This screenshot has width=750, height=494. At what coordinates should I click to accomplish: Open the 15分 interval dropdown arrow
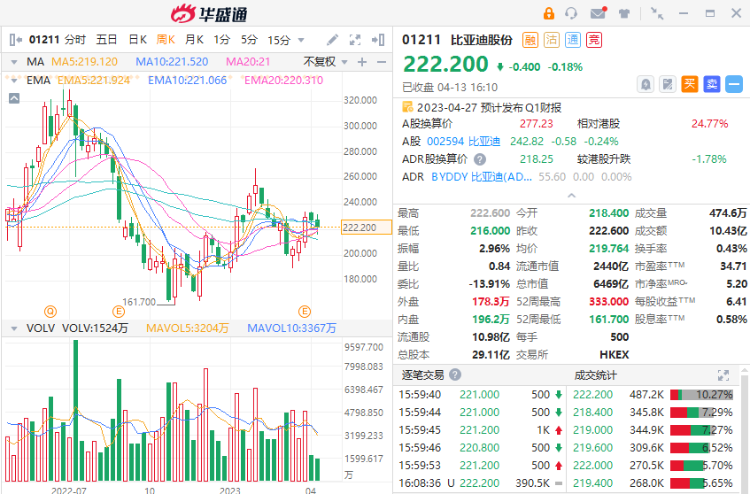(x=301, y=40)
